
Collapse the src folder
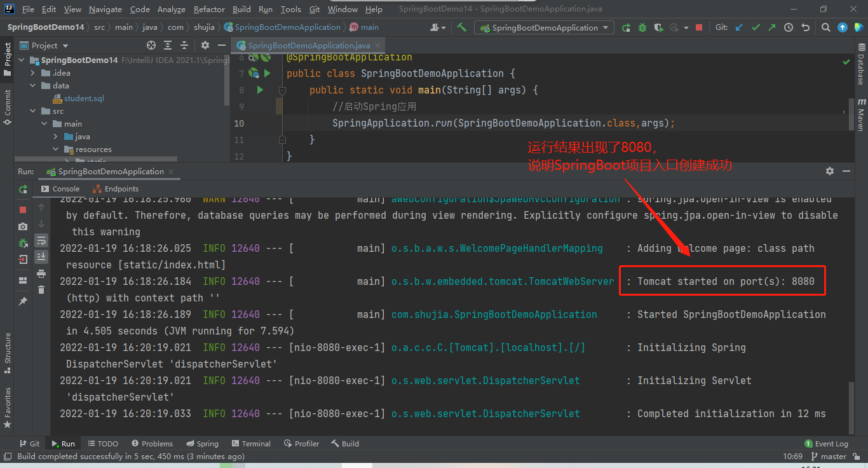(x=33, y=111)
